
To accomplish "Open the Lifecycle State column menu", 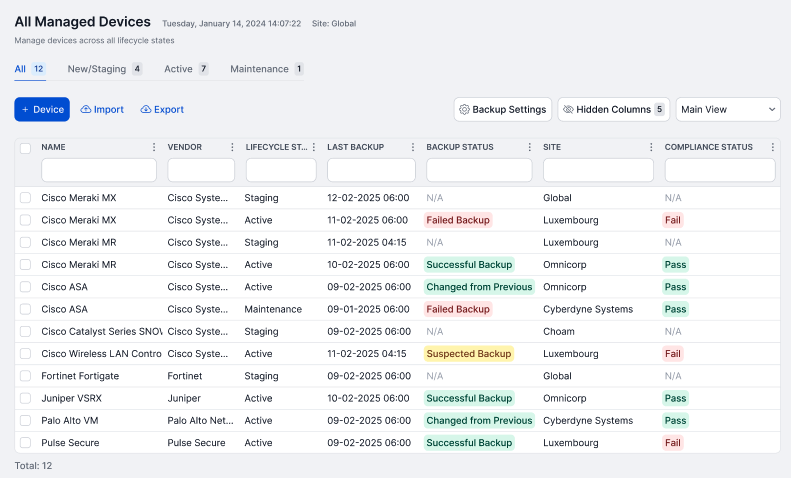I will [313, 147].
